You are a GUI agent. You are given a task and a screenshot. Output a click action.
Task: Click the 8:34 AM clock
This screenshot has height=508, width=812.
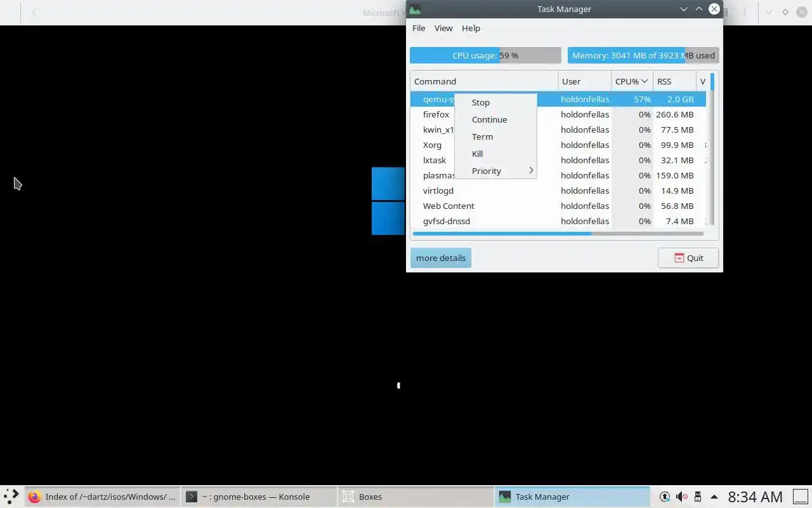coord(755,497)
